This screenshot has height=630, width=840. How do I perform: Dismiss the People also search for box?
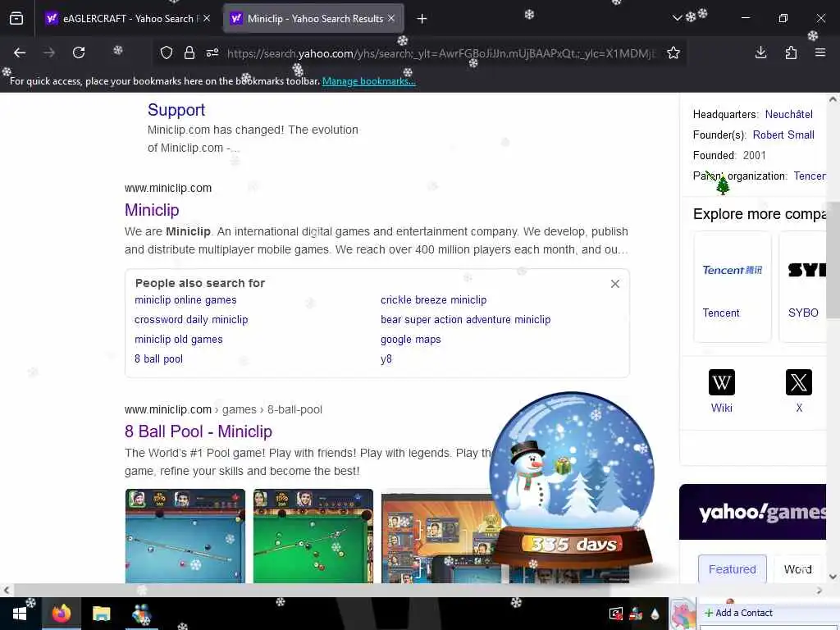(x=615, y=284)
